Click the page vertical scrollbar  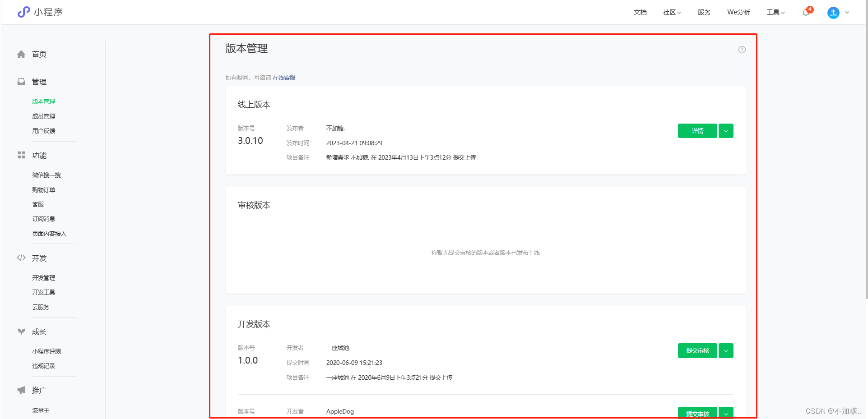coord(866,180)
